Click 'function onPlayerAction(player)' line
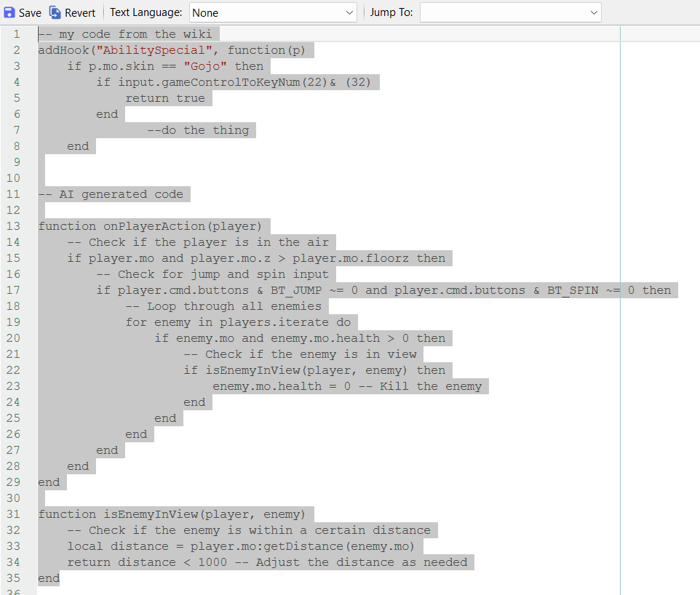 [x=150, y=226]
